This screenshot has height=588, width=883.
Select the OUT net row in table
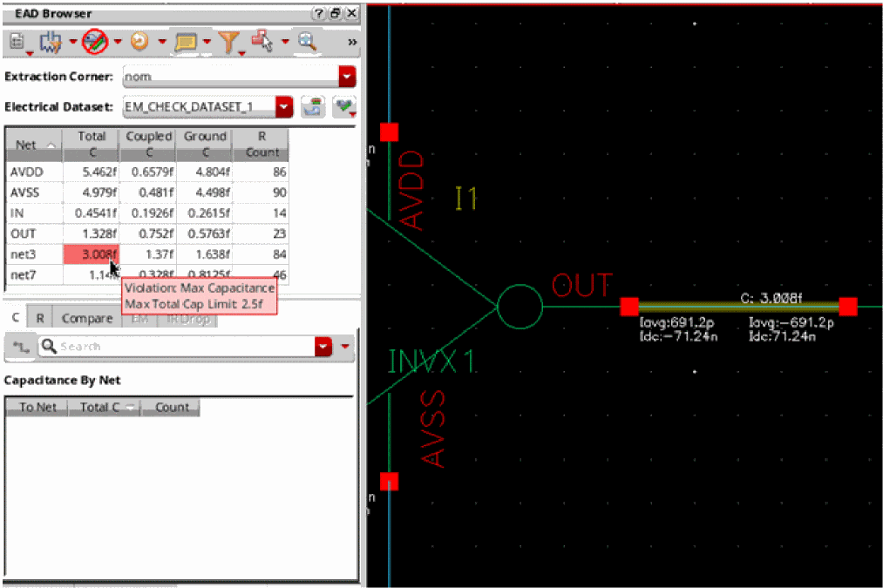(23, 233)
